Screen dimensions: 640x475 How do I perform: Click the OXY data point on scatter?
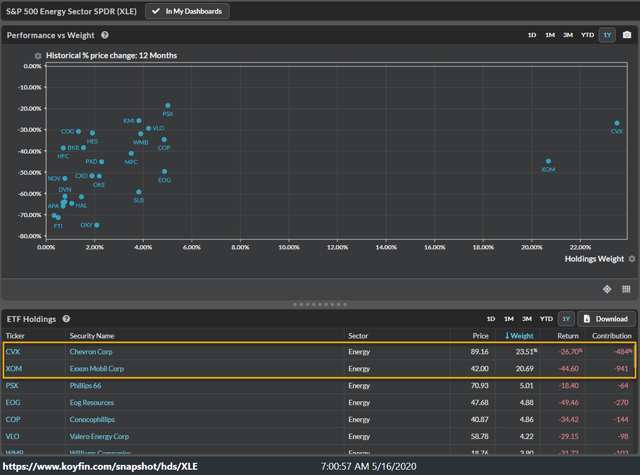[97, 225]
